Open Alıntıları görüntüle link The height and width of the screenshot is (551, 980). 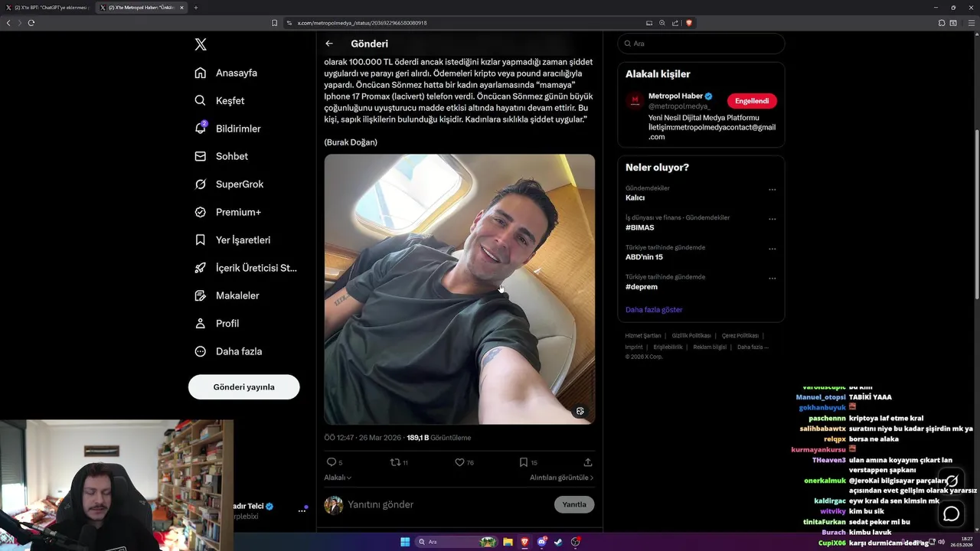561,478
